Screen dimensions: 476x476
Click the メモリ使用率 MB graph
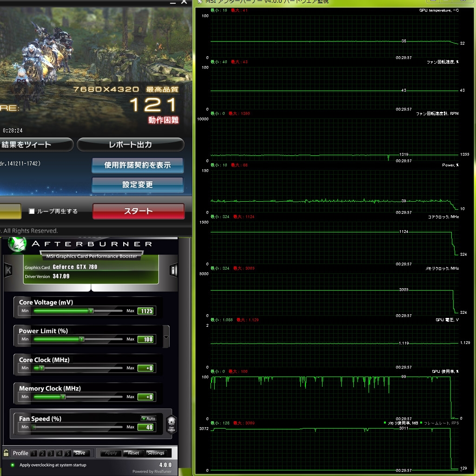(x=334, y=450)
